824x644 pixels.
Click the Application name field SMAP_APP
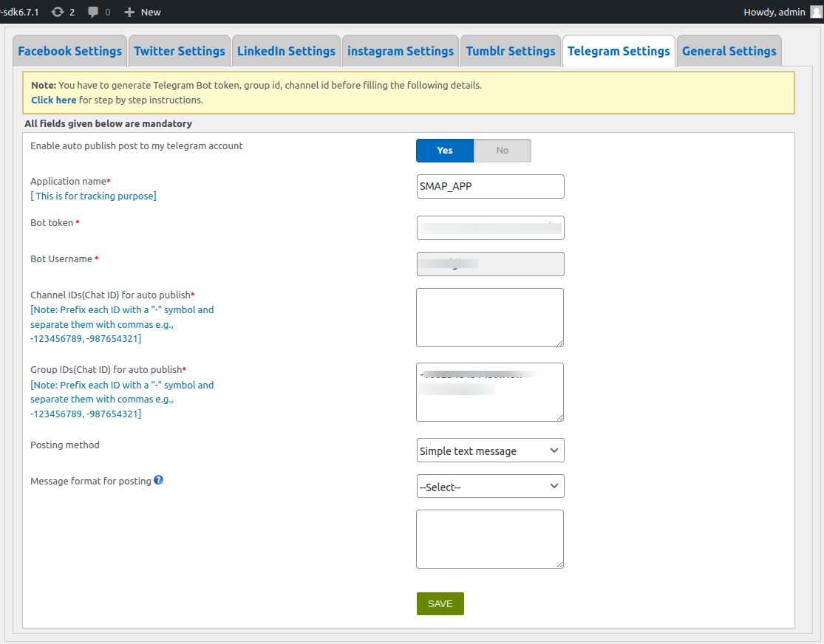[490, 186]
